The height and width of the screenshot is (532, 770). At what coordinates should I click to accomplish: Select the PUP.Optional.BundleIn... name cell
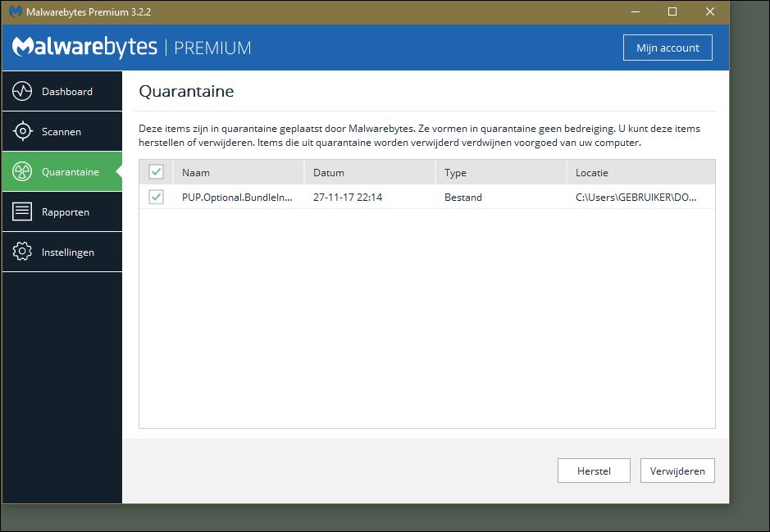[x=237, y=198]
